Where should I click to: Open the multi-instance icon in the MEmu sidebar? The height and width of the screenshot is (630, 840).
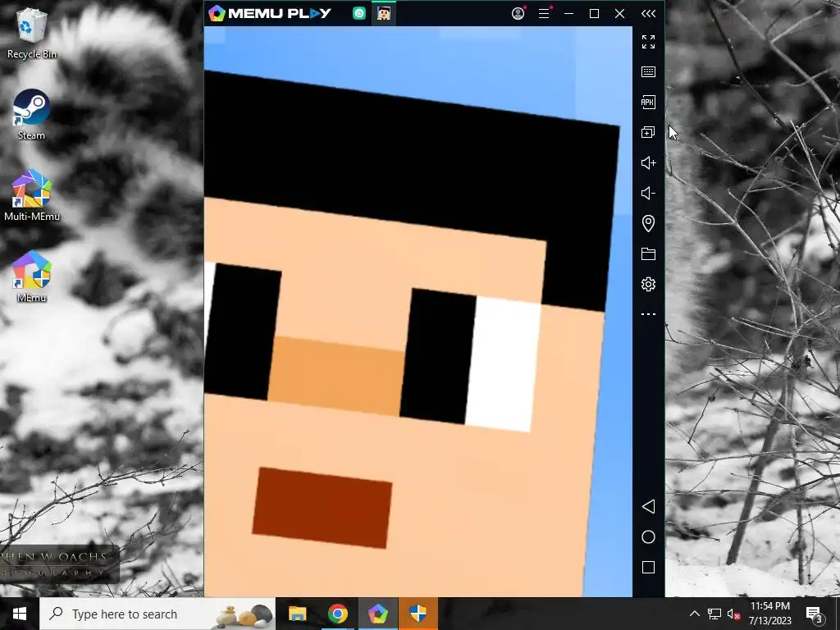click(x=648, y=132)
